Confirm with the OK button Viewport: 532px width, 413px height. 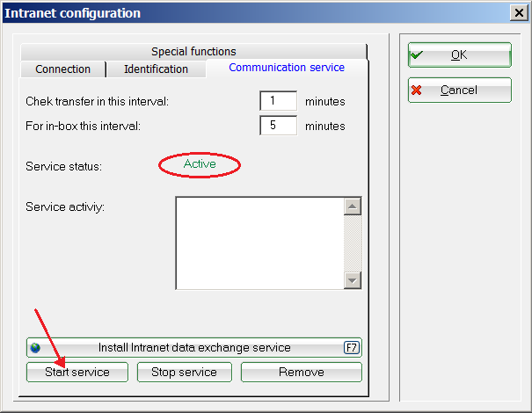pos(460,55)
